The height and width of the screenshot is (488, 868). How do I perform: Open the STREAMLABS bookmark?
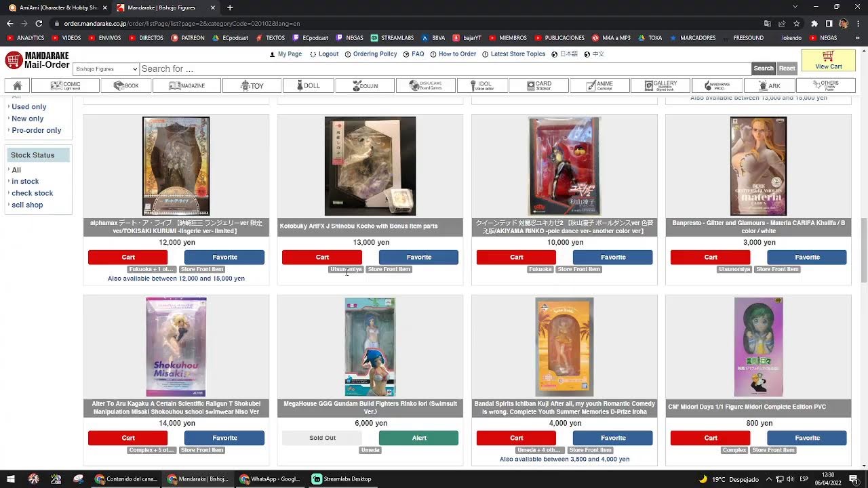click(393, 38)
